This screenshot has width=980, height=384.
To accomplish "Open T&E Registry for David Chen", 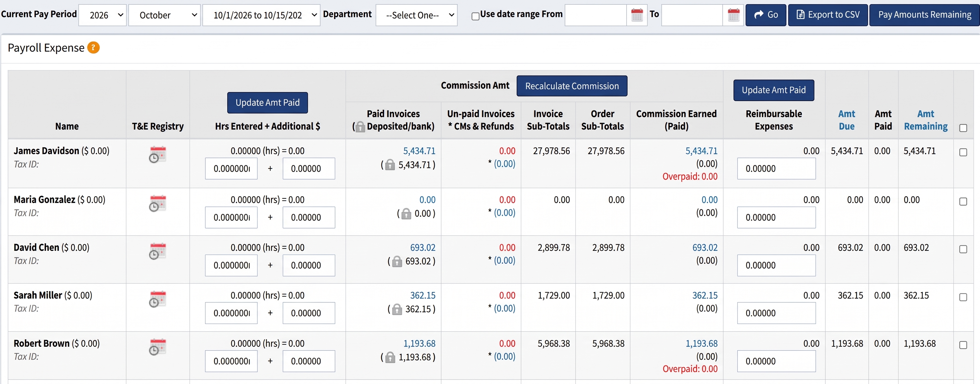I will pyautogui.click(x=157, y=251).
